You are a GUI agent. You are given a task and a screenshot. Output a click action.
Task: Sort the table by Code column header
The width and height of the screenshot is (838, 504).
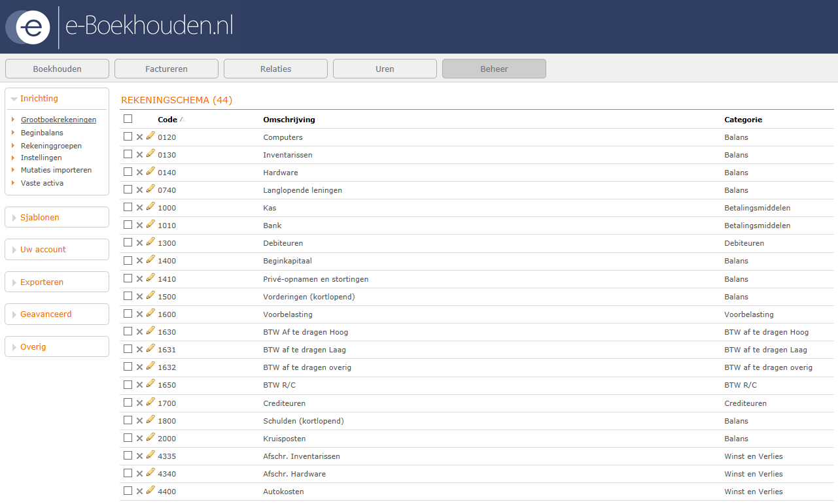167,120
